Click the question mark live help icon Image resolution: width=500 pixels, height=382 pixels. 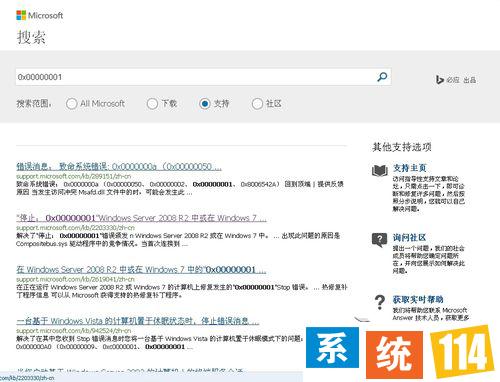tap(380, 303)
